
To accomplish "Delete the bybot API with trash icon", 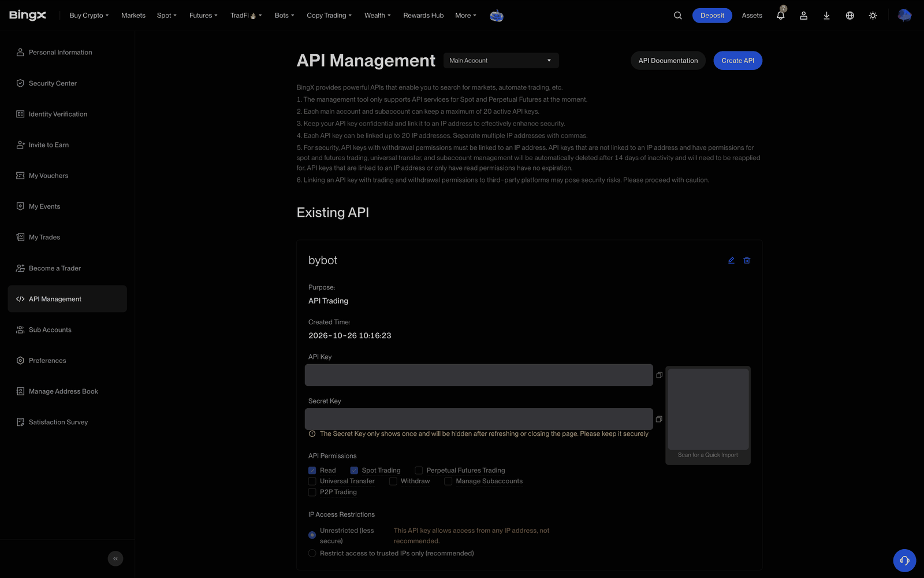I will (x=747, y=260).
